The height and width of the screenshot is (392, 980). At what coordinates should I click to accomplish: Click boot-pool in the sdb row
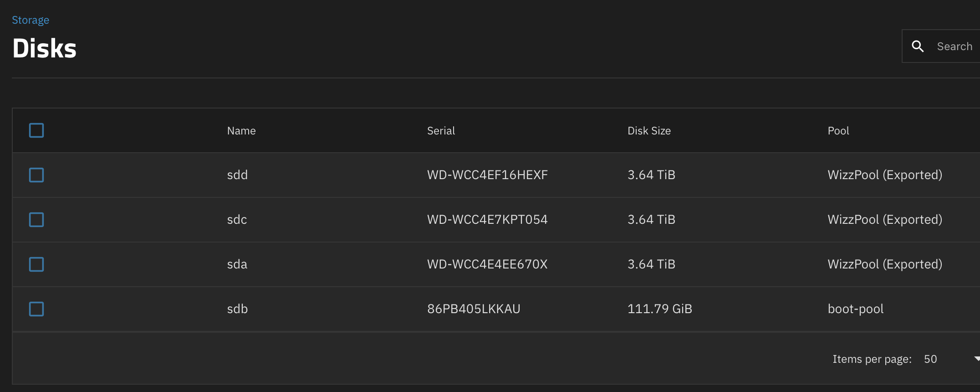tap(855, 309)
